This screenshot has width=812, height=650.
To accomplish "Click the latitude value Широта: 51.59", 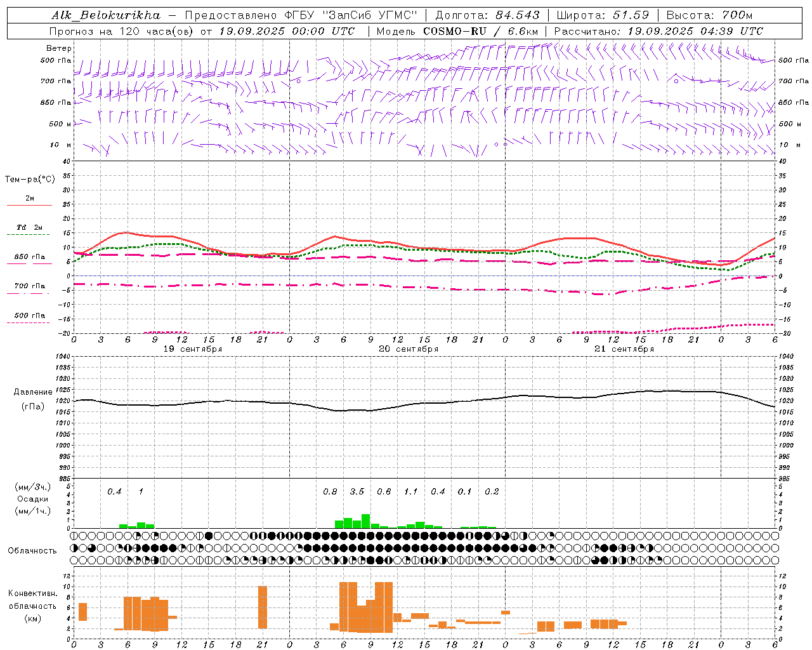I will click(x=603, y=15).
